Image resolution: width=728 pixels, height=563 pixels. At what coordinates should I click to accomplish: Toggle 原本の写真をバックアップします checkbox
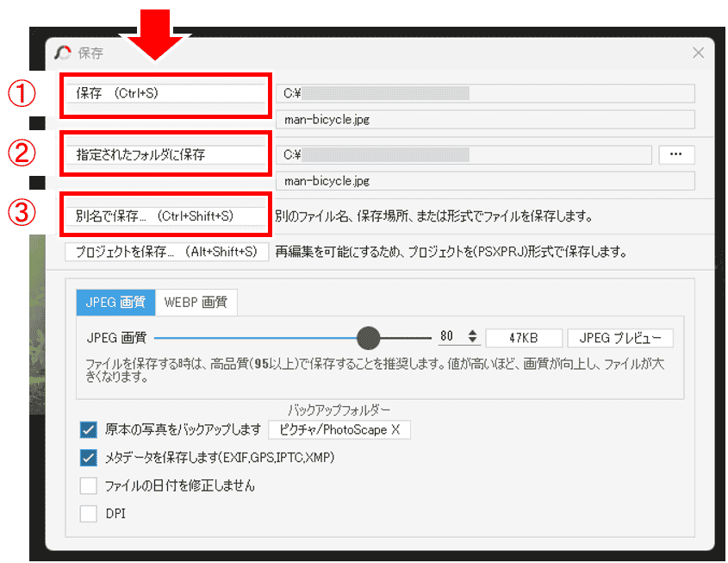[x=88, y=429]
